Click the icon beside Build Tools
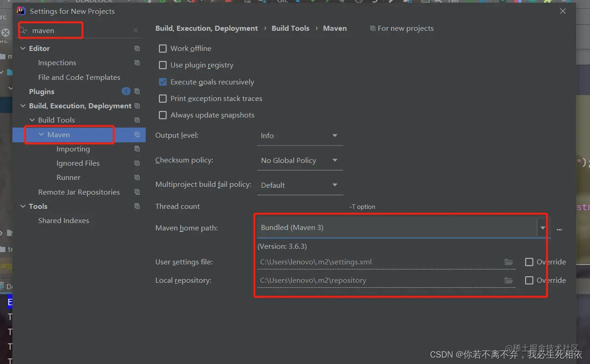Screen dimensions: 590x364 click(137, 120)
